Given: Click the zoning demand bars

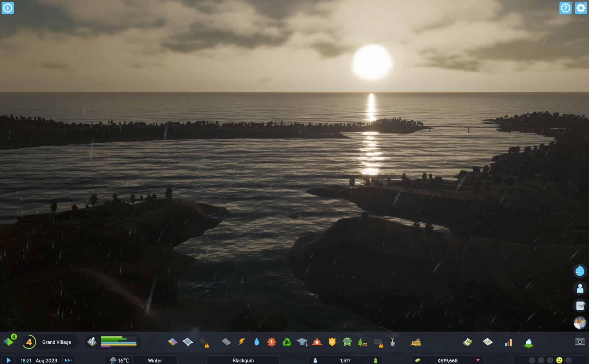Looking at the screenshot, I should pyautogui.click(x=118, y=342).
